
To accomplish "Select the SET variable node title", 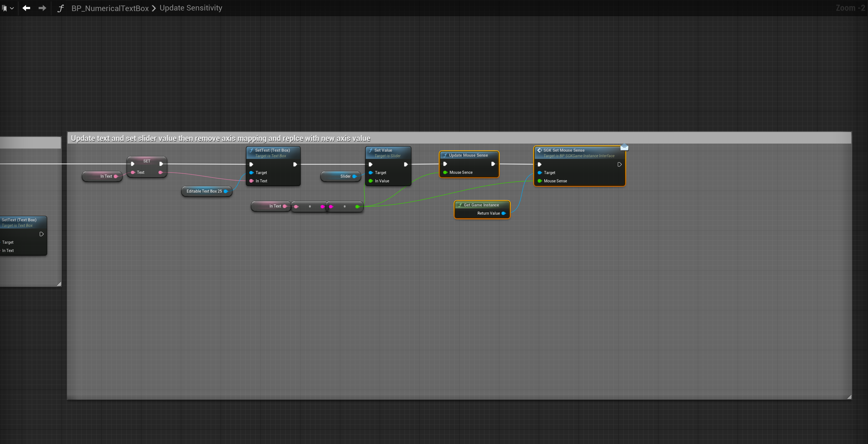I will [x=147, y=161].
